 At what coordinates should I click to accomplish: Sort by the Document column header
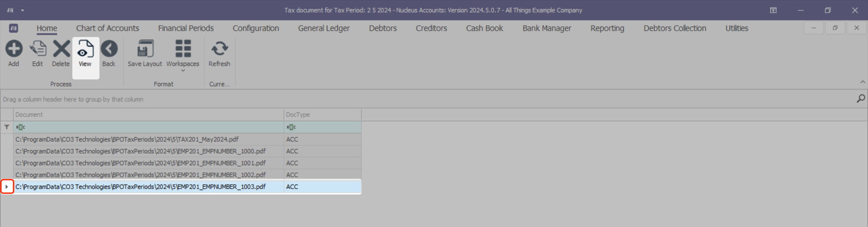pos(148,115)
